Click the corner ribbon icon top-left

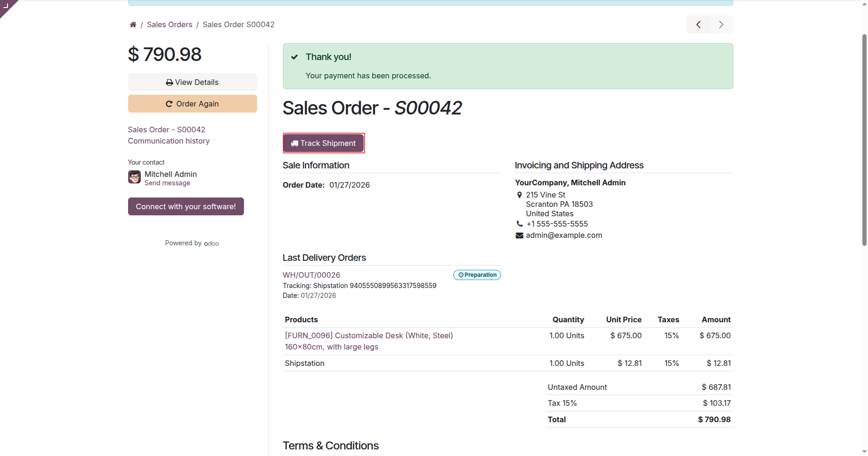[6, 6]
